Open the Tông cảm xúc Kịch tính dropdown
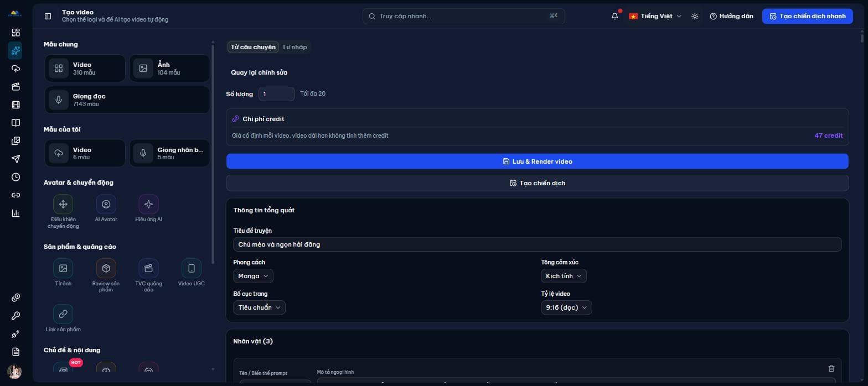This screenshot has height=386, width=868. (564, 276)
